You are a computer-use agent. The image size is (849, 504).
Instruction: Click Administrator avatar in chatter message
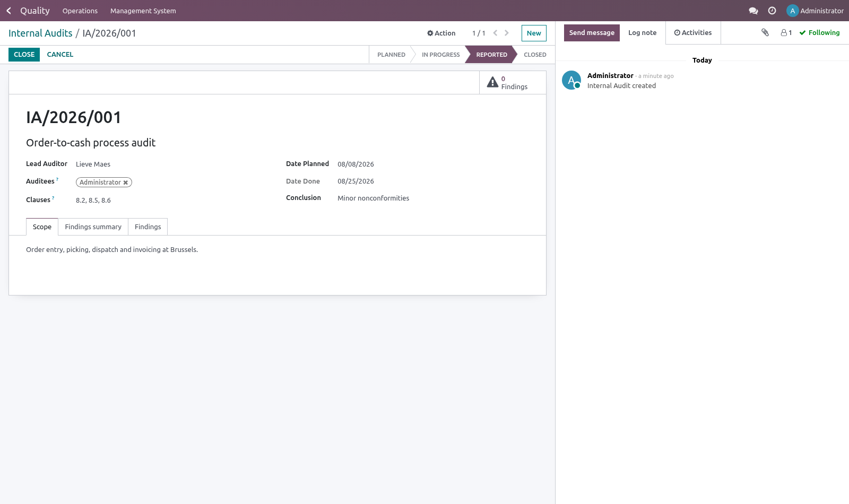click(571, 80)
